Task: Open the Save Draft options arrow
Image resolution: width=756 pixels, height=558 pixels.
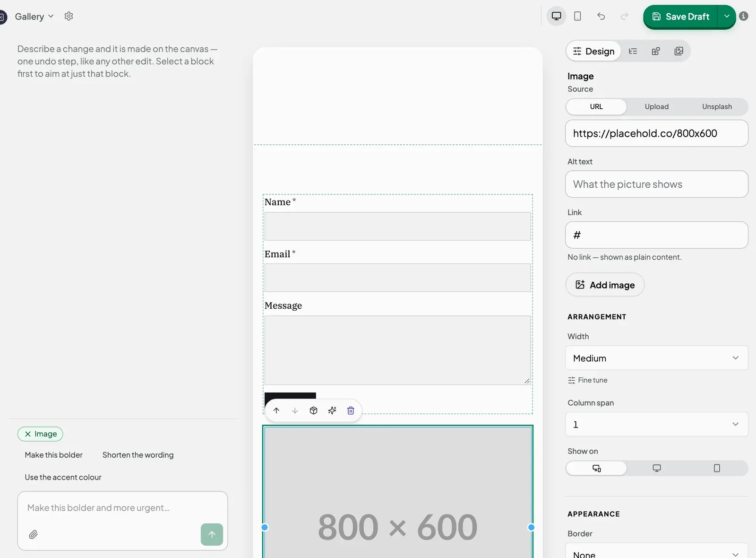Action: click(727, 17)
